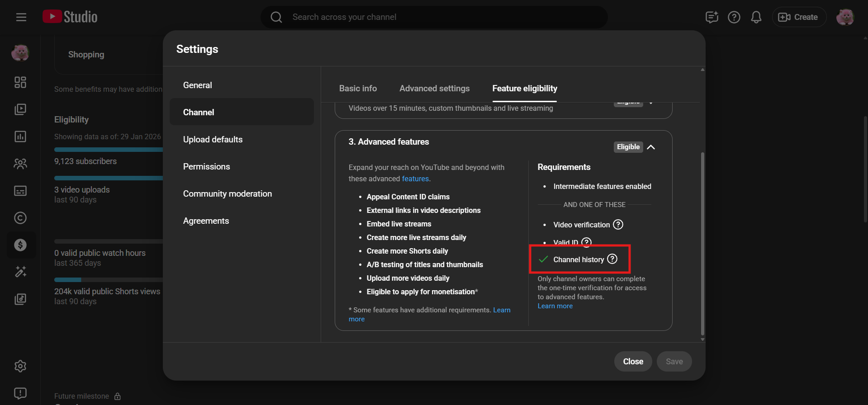Screen dimensions: 868x405
Task: Toggle the hamburger navigation menu
Action: coord(21,17)
